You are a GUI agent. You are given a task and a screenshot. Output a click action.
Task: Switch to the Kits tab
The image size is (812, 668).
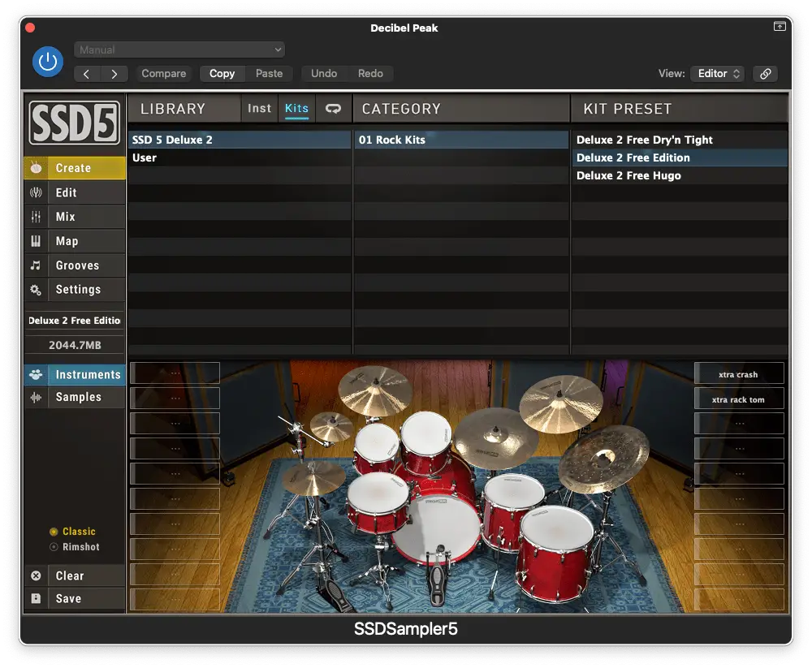(296, 108)
